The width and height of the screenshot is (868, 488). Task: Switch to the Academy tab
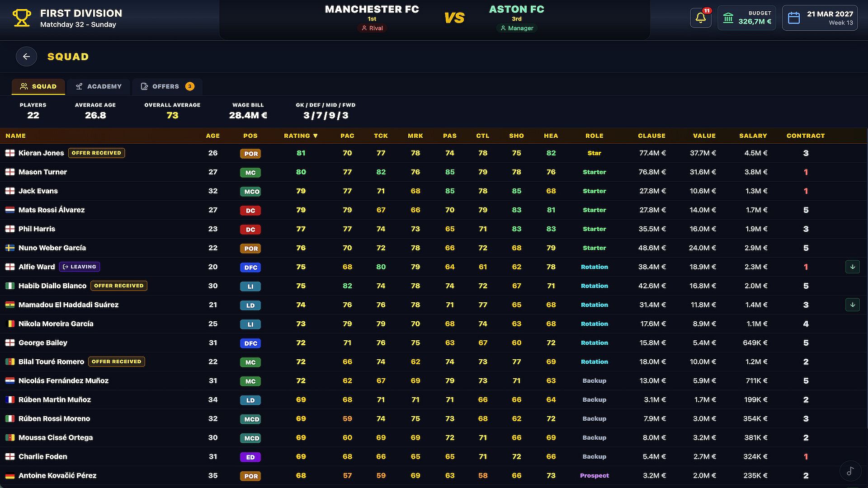[99, 86]
